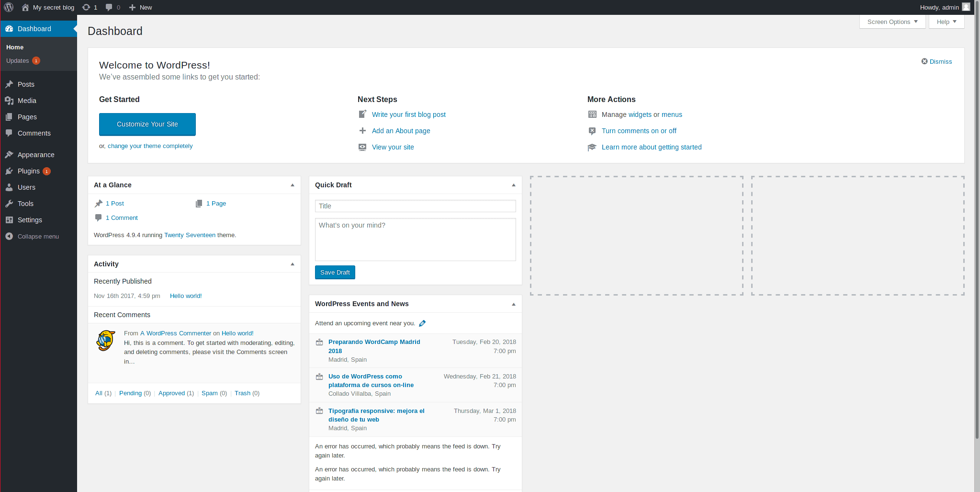This screenshot has width=980, height=492.
Task: Click into the Quick Draft Title field
Action: pos(415,206)
